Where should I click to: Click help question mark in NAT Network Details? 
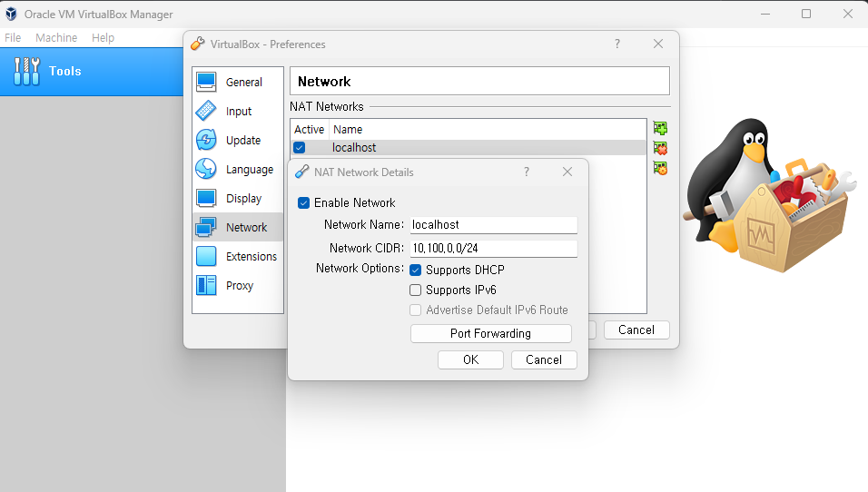coord(527,172)
